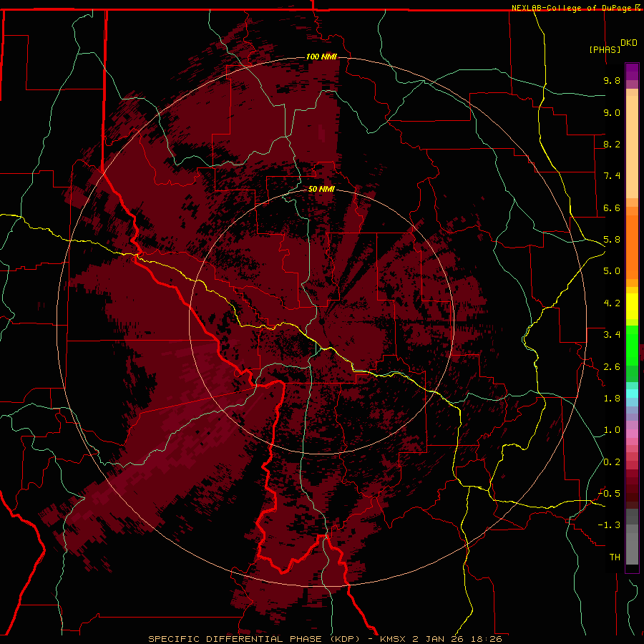The height and width of the screenshot is (644, 644).
Task: Click the 0.2 value on the scale
Action: coord(612,462)
